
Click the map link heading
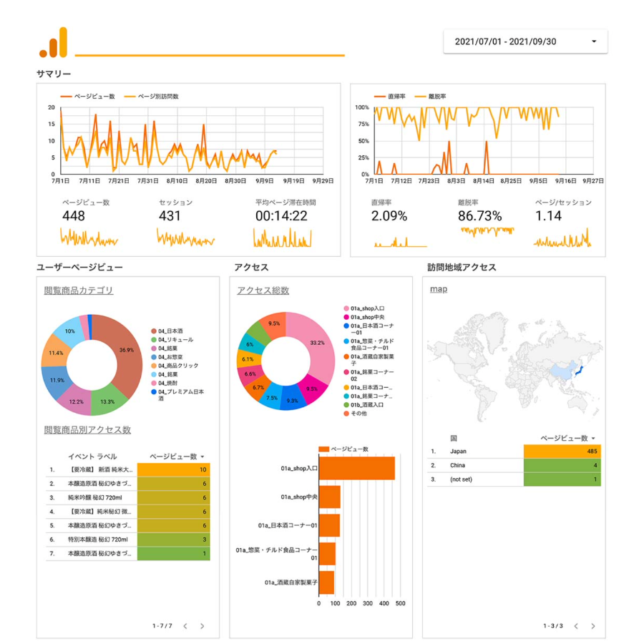click(438, 289)
